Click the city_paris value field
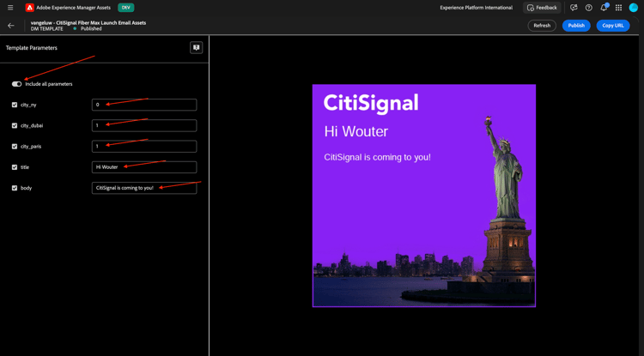The image size is (644, 356). pyautogui.click(x=144, y=147)
